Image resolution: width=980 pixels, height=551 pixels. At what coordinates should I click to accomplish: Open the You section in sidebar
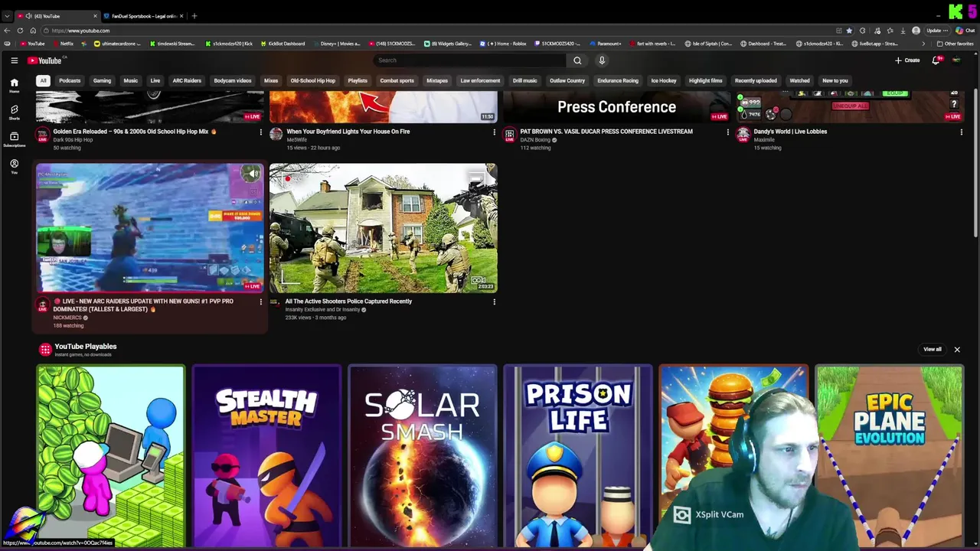[14, 166]
